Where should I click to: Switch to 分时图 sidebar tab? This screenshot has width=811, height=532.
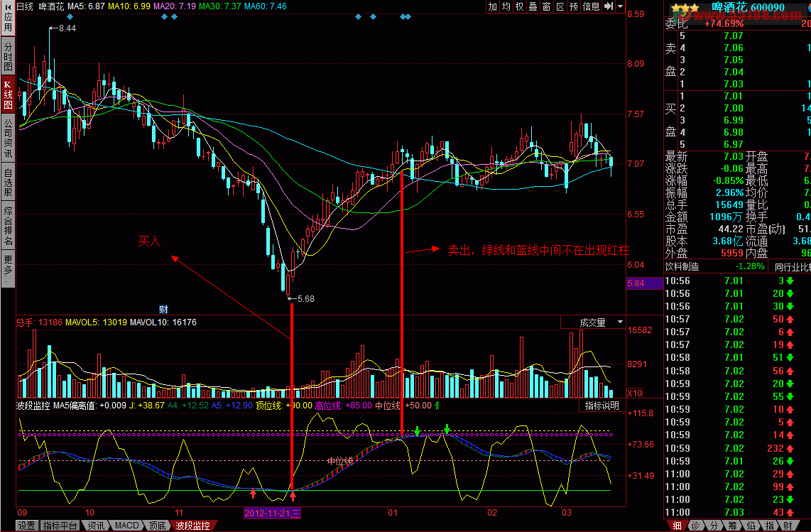coord(8,56)
